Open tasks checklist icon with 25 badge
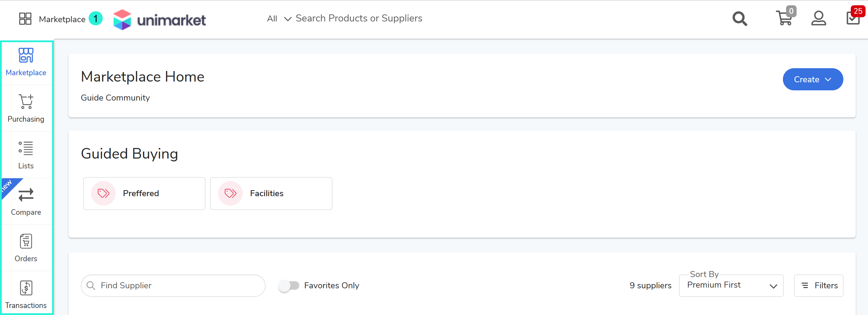 (853, 18)
